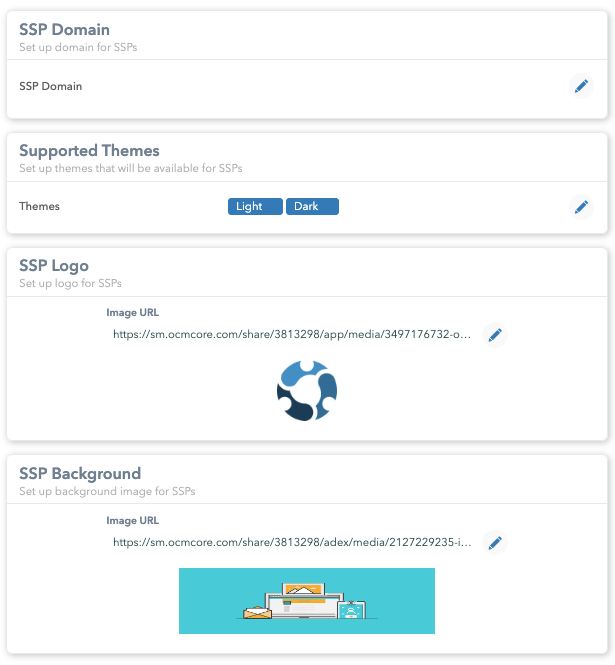Screen dimensions: 615x665
Task: Click the SSP logo preview image
Action: click(x=307, y=390)
